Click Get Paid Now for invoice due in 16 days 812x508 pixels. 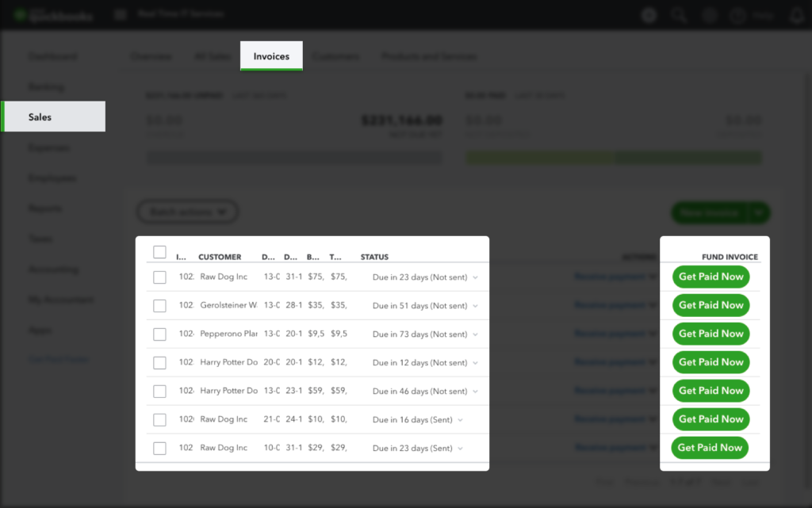click(x=711, y=419)
